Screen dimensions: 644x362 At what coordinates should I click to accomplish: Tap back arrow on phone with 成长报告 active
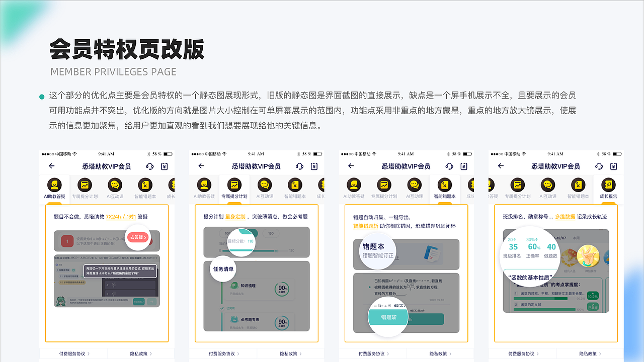click(501, 166)
